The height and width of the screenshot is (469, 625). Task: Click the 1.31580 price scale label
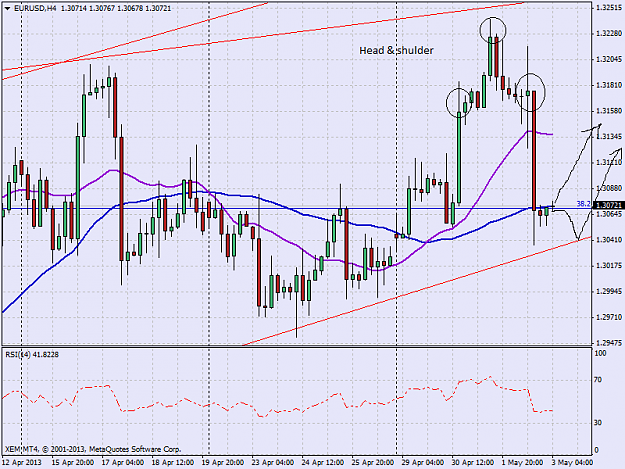(x=609, y=110)
